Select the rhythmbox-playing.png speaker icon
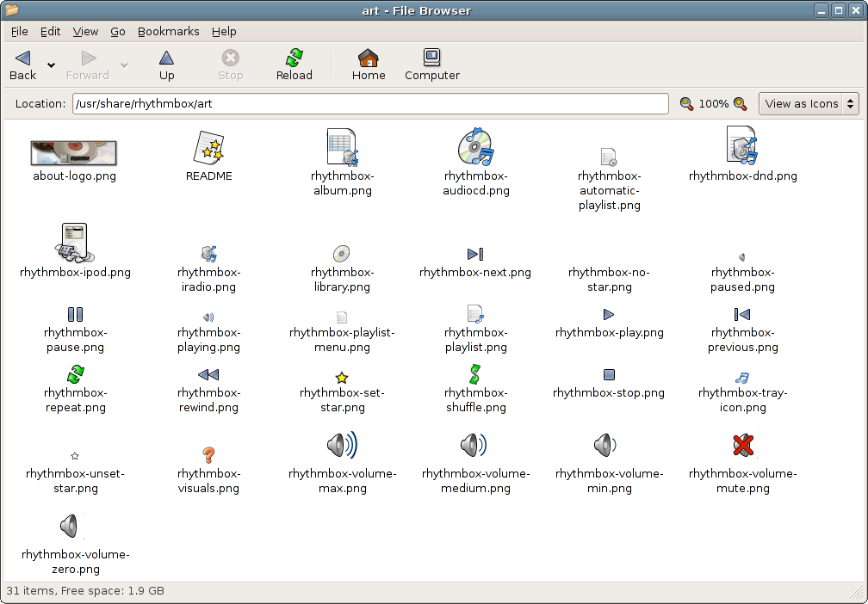Image resolution: width=868 pixels, height=604 pixels. click(x=208, y=317)
